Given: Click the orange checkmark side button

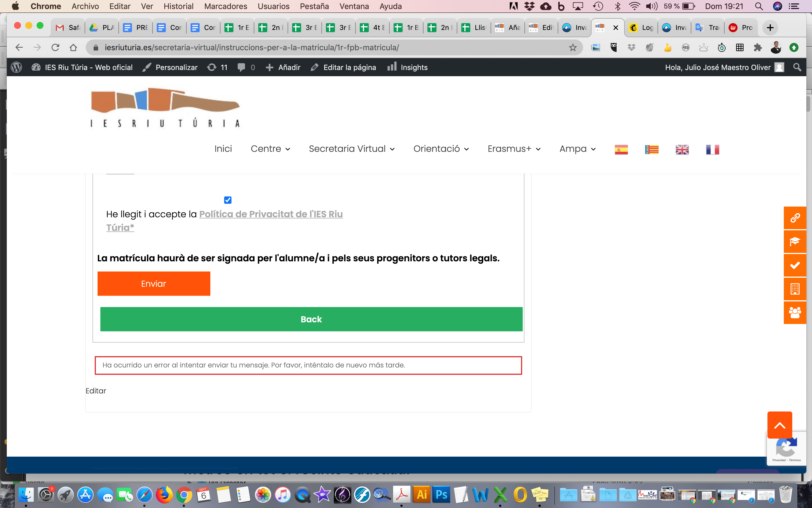Looking at the screenshot, I should [x=795, y=265].
